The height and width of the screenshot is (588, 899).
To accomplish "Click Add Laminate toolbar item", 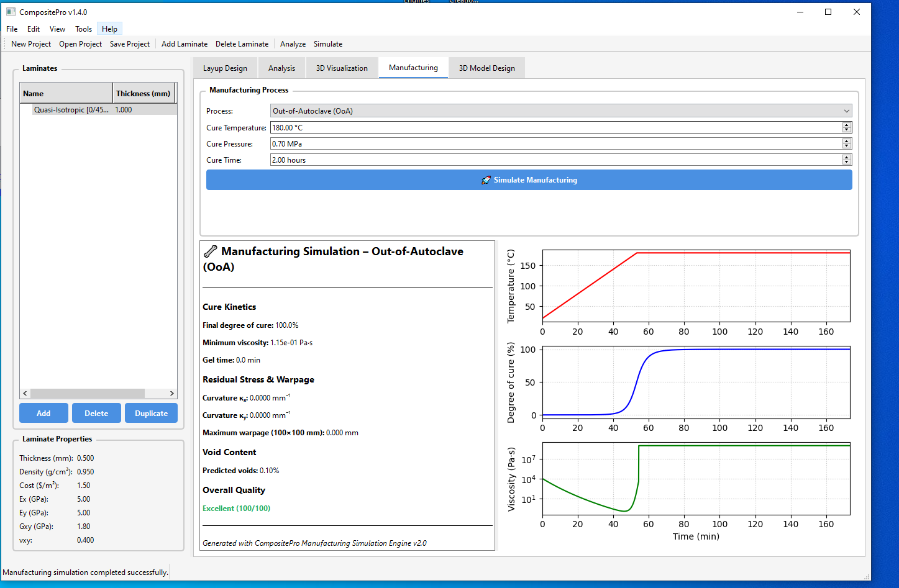I will point(185,44).
